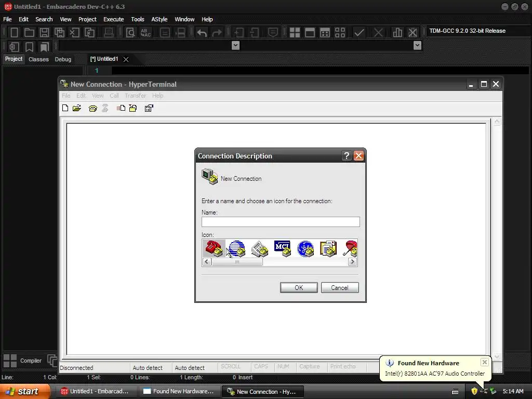532x399 pixels.
Task: Click the Windows Start button
Action: [x=25, y=391]
